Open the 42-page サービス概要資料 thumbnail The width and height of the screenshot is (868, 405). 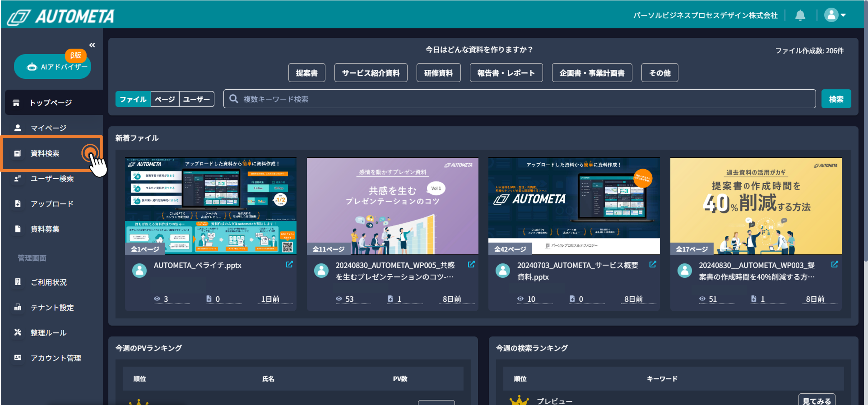pos(574,206)
